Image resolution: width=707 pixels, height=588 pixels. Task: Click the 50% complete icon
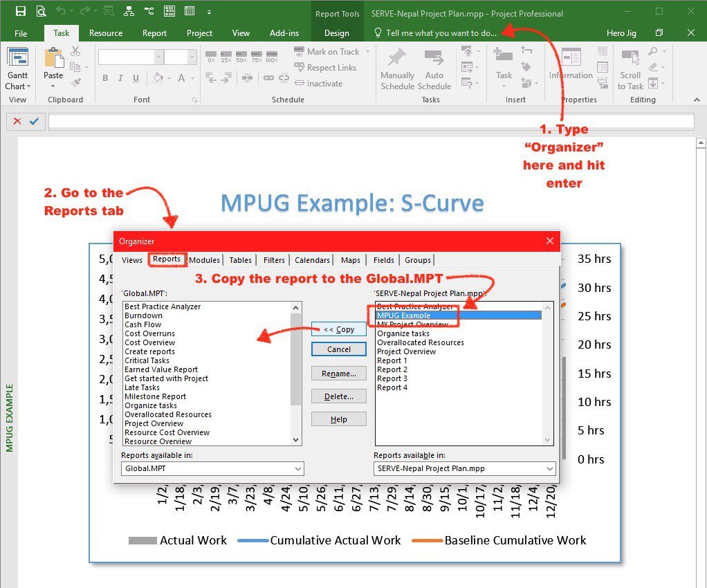click(x=241, y=56)
